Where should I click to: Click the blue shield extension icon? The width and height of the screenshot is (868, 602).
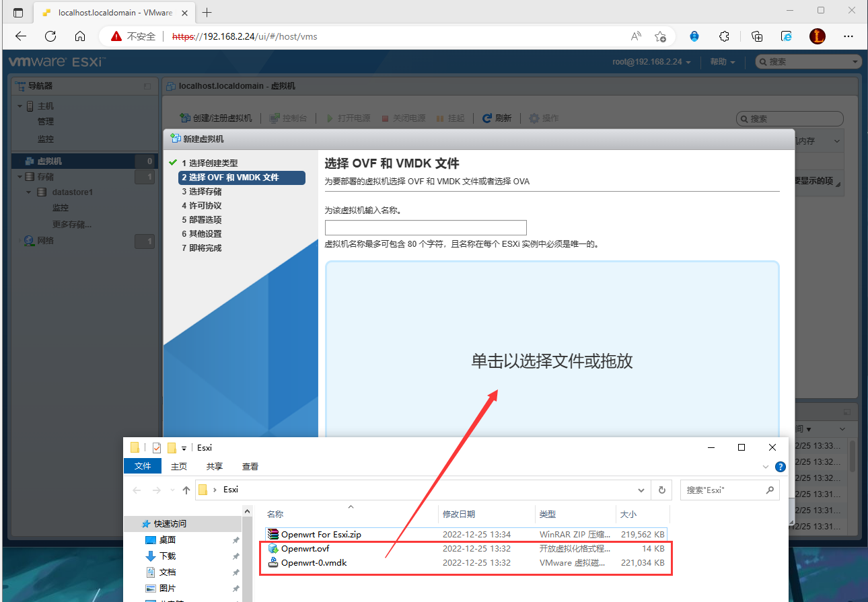(694, 36)
